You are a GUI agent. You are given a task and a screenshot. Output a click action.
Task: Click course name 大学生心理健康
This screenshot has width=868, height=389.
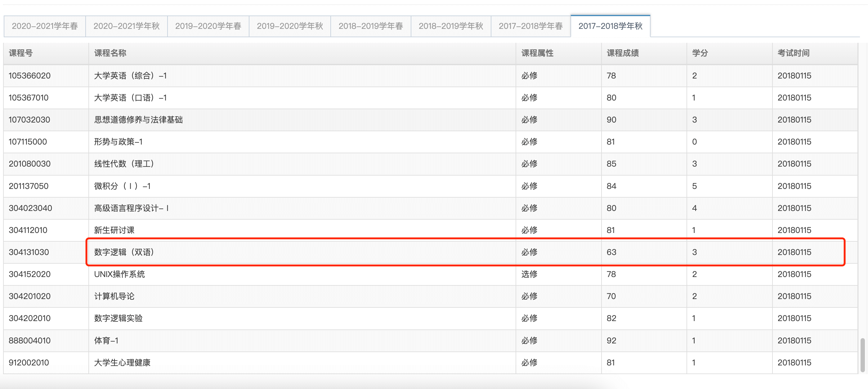(x=122, y=362)
